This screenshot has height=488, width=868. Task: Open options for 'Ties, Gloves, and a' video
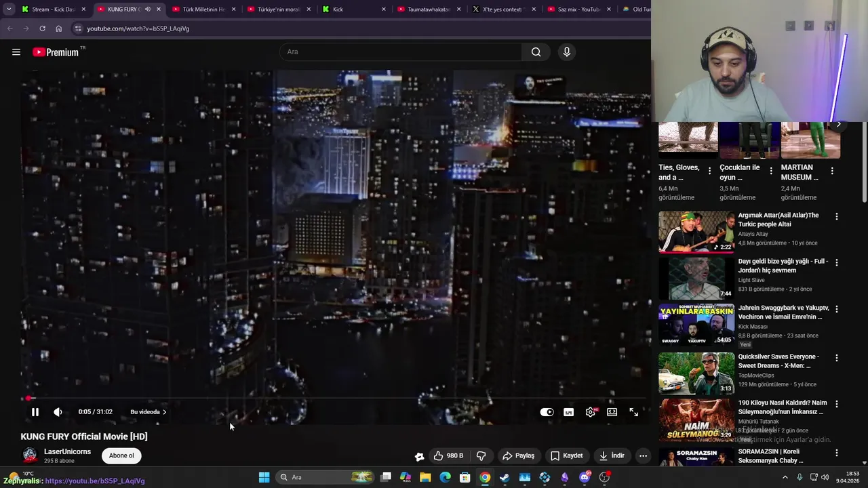[x=710, y=171]
